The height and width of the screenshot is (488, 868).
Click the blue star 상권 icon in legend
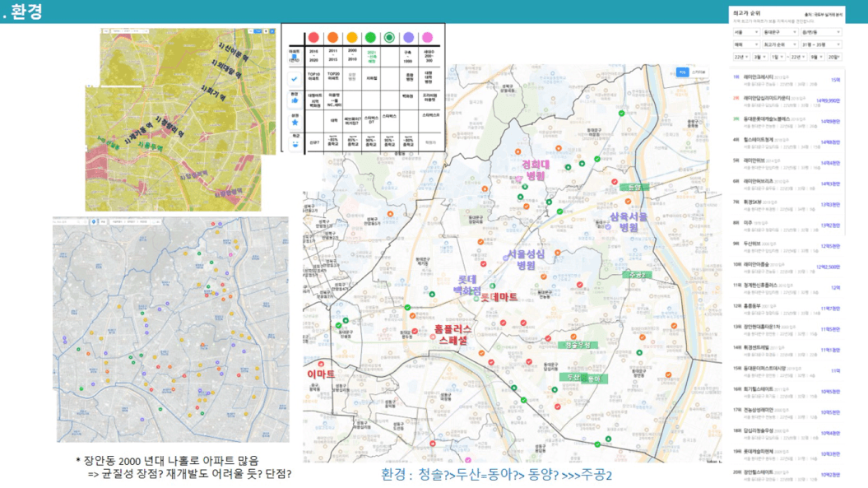(x=295, y=123)
